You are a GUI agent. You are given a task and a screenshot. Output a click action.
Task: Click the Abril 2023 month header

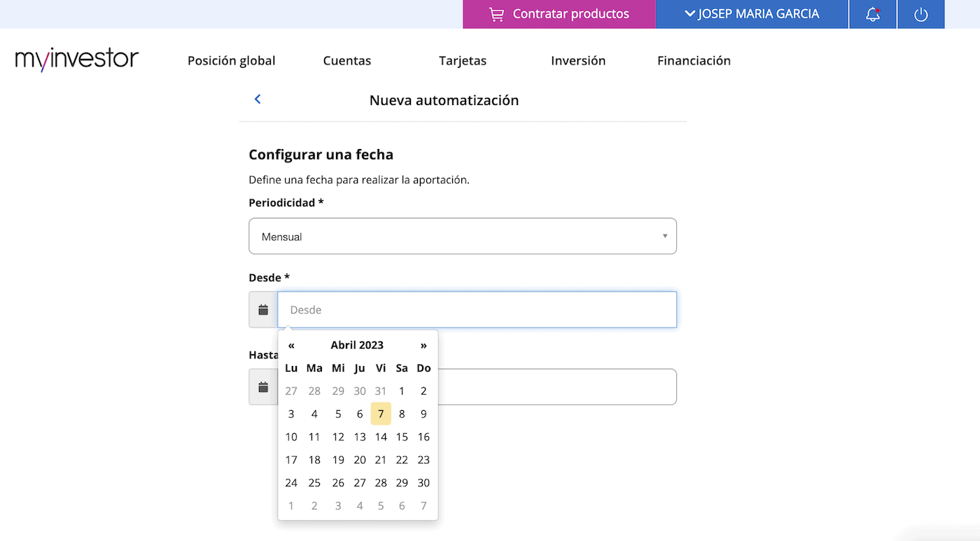(357, 345)
